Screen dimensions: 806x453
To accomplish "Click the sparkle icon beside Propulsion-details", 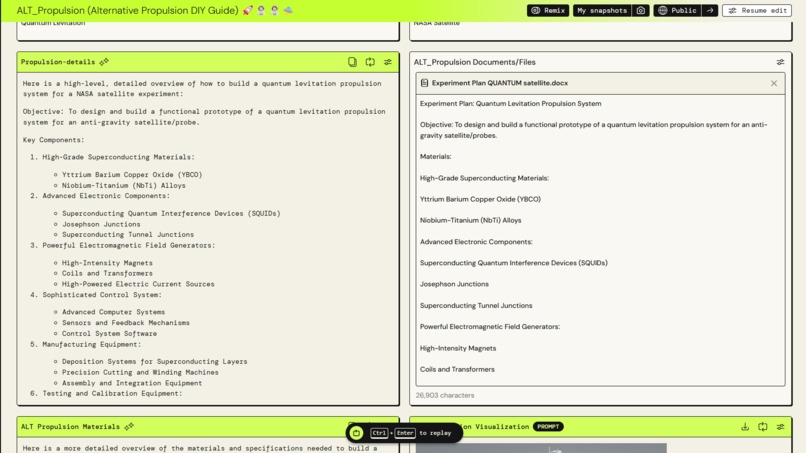I will [104, 62].
